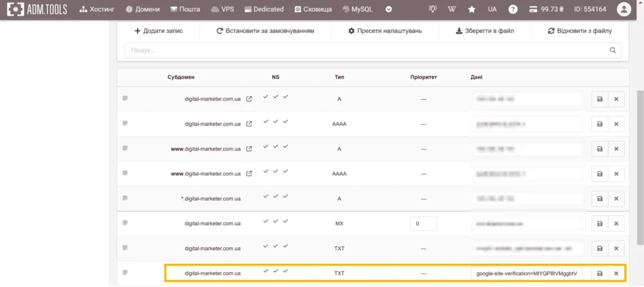
Task: Open the Домени menu
Action: pyautogui.click(x=143, y=9)
